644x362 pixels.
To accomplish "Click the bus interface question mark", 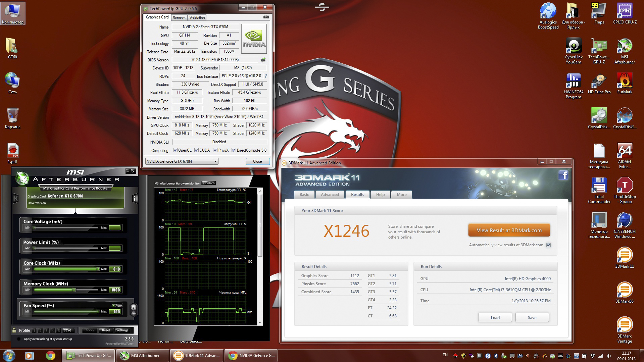I will (x=266, y=76).
